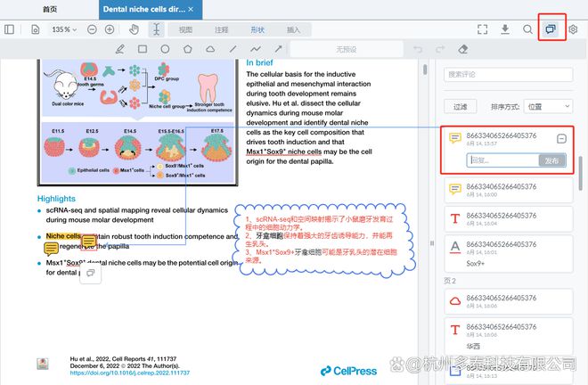Select the hand pan tool
588x385 pixels.
tap(134, 29)
